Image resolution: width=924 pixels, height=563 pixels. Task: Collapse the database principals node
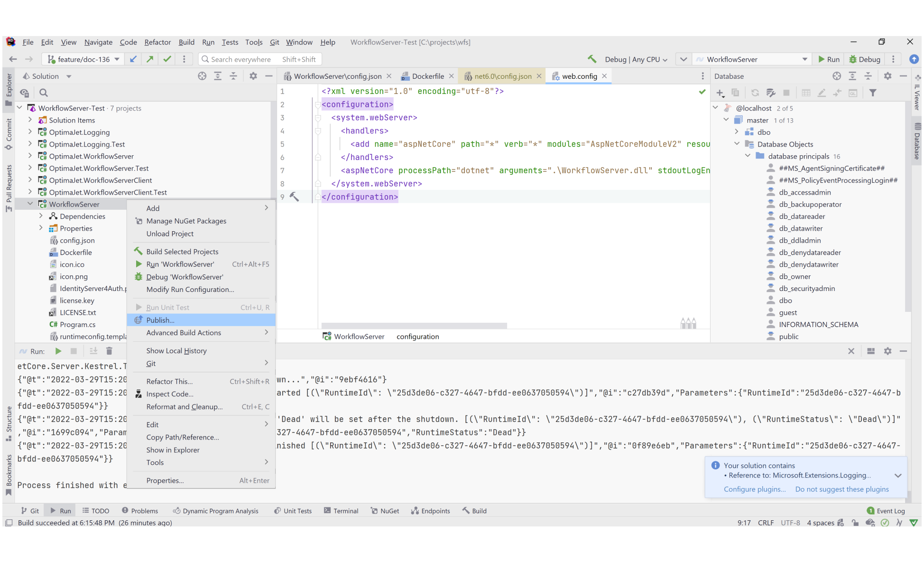click(748, 156)
